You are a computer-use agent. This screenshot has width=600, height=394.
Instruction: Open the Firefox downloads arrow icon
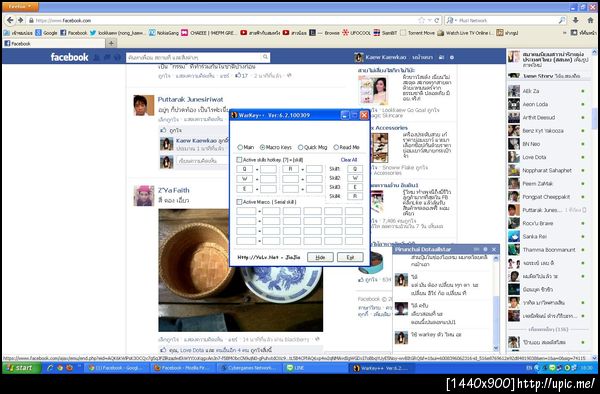point(576,20)
